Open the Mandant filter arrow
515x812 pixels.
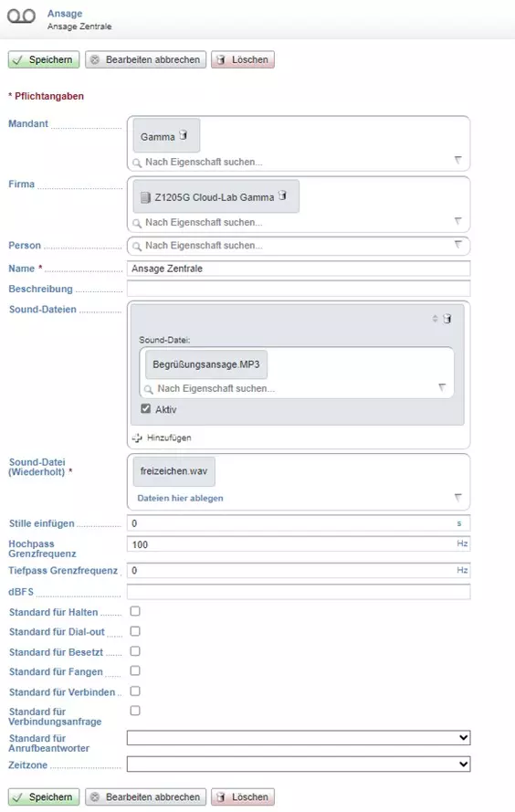click(458, 160)
